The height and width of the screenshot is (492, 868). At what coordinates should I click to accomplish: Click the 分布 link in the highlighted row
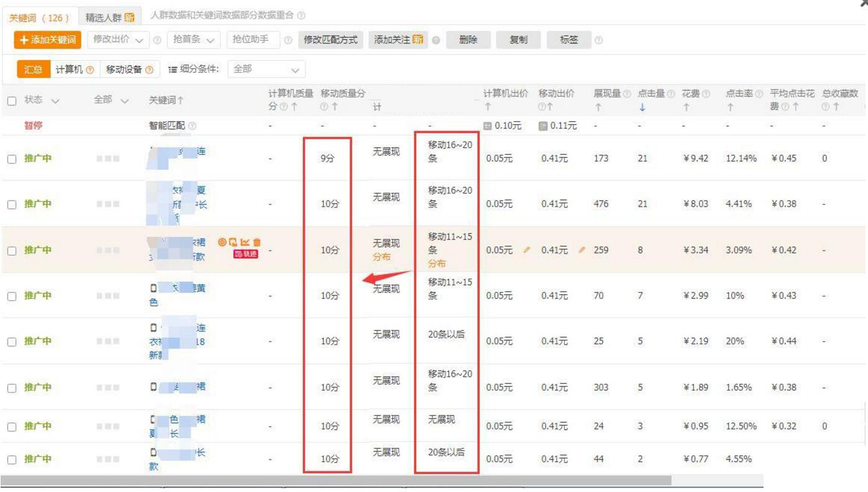click(381, 256)
